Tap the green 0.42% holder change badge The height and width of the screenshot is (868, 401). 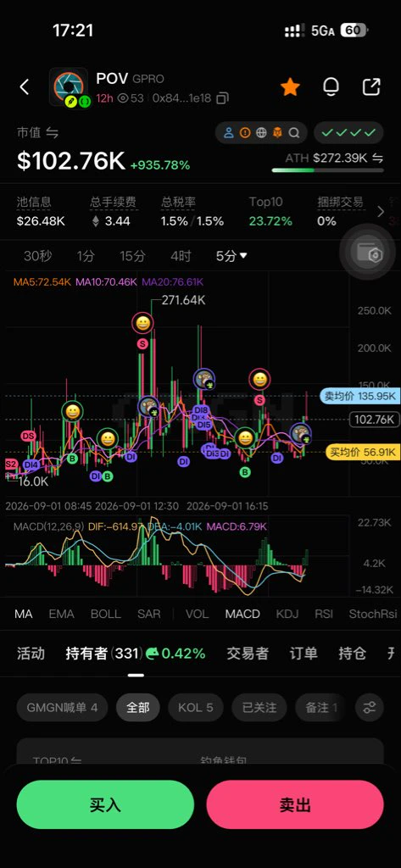pos(175,654)
